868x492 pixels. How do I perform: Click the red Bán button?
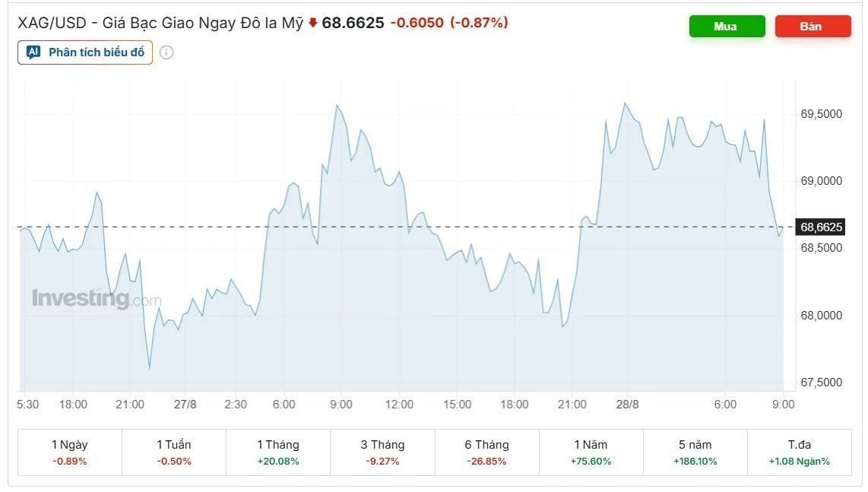pyautogui.click(x=813, y=26)
